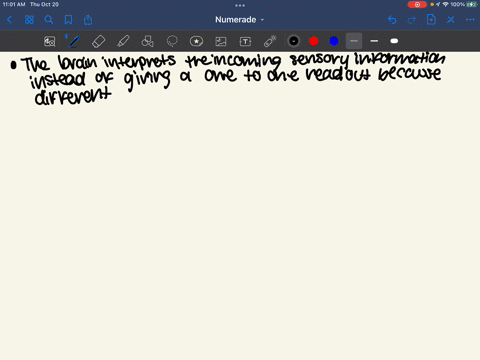
Task: Select the zoom window tool
Action: pyautogui.click(x=50, y=41)
